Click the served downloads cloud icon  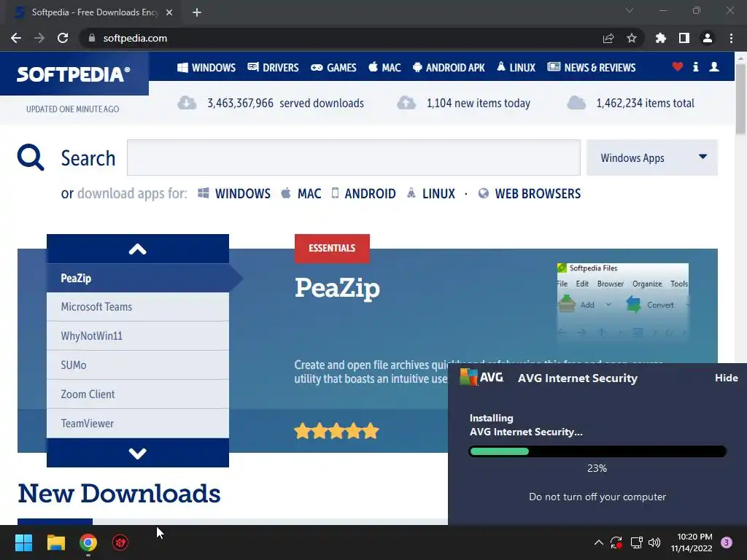(187, 102)
